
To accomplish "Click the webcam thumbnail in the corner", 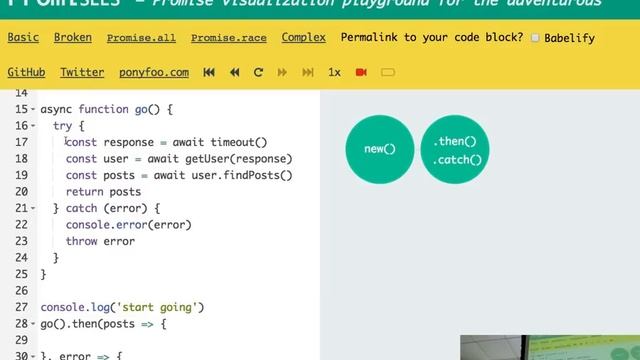I will pyautogui.click(x=550, y=347).
